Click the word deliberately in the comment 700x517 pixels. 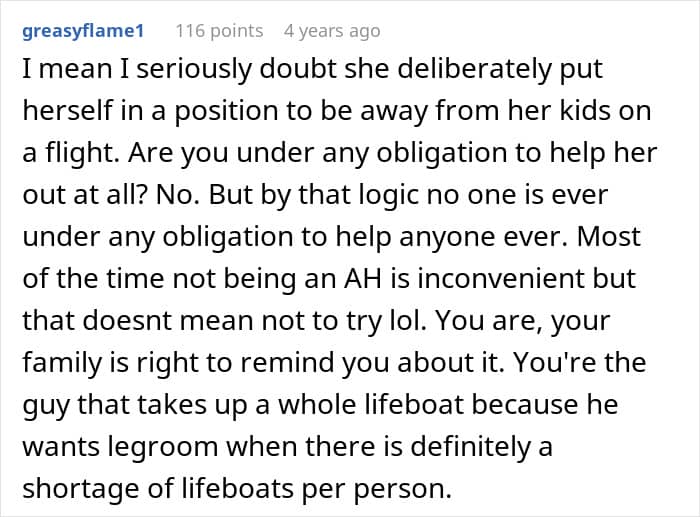coord(475,69)
